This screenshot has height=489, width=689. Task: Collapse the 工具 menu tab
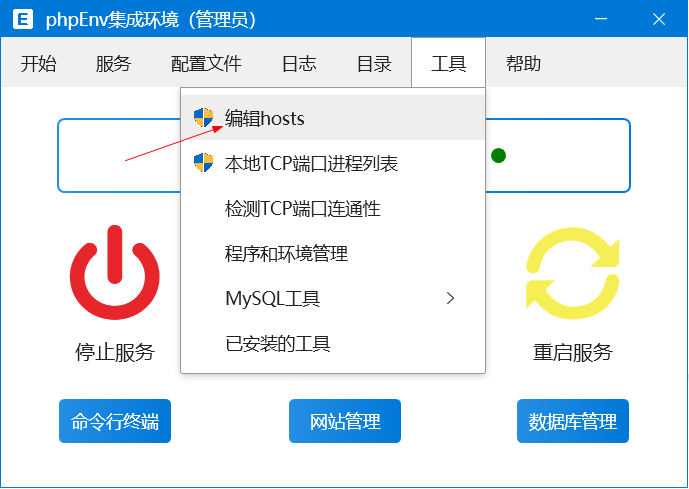(449, 63)
